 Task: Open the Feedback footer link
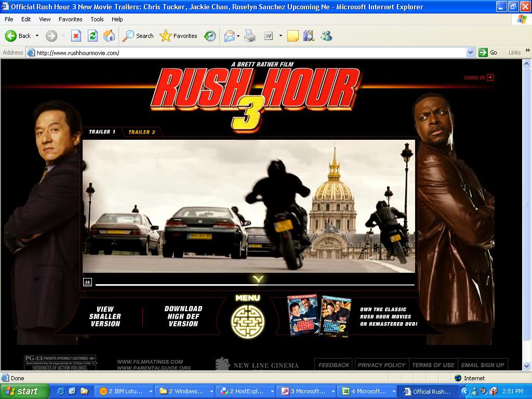coord(334,365)
